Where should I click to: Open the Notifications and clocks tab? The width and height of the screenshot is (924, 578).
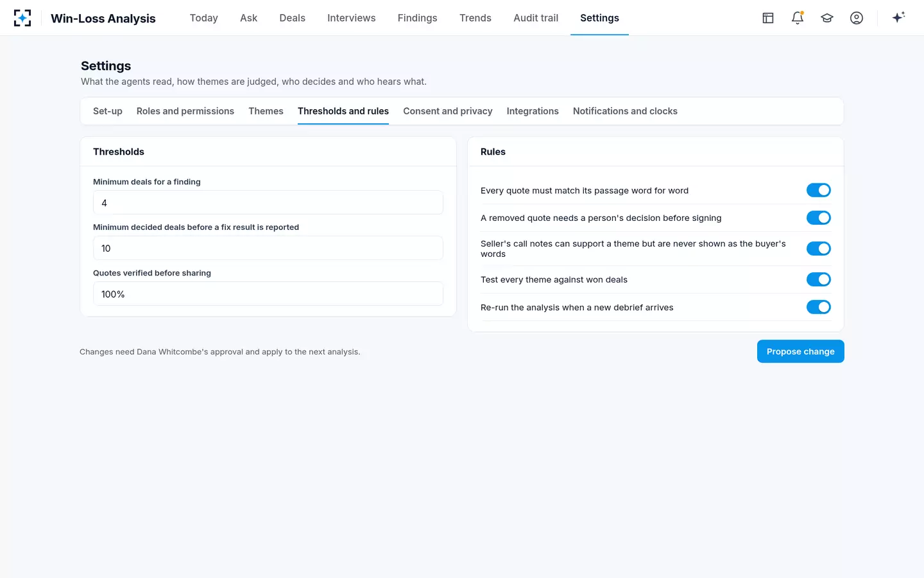tap(625, 111)
